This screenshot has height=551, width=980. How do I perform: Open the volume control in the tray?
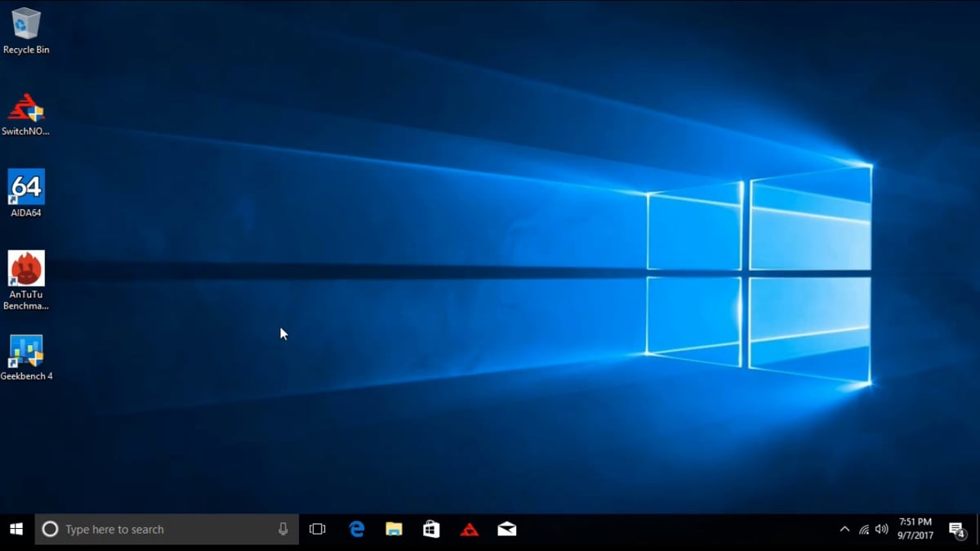[x=882, y=529]
